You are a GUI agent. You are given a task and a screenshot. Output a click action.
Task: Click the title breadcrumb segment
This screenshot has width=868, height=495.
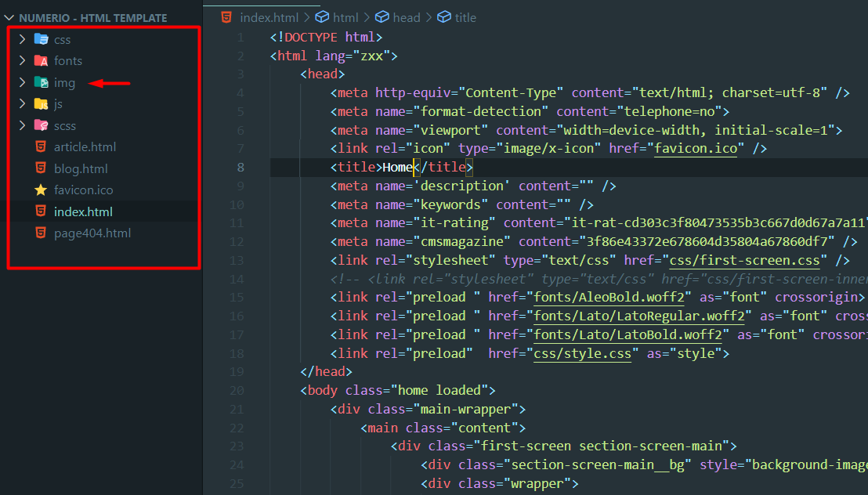(x=465, y=18)
